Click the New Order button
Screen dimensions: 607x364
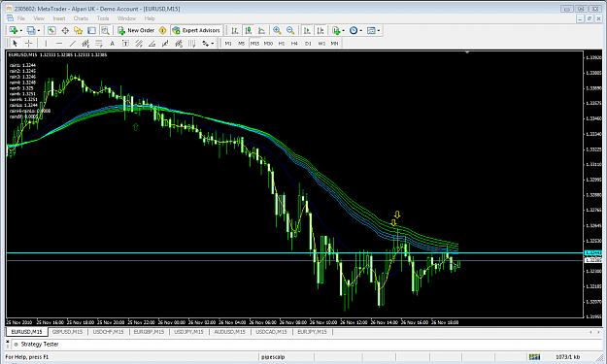click(x=136, y=30)
